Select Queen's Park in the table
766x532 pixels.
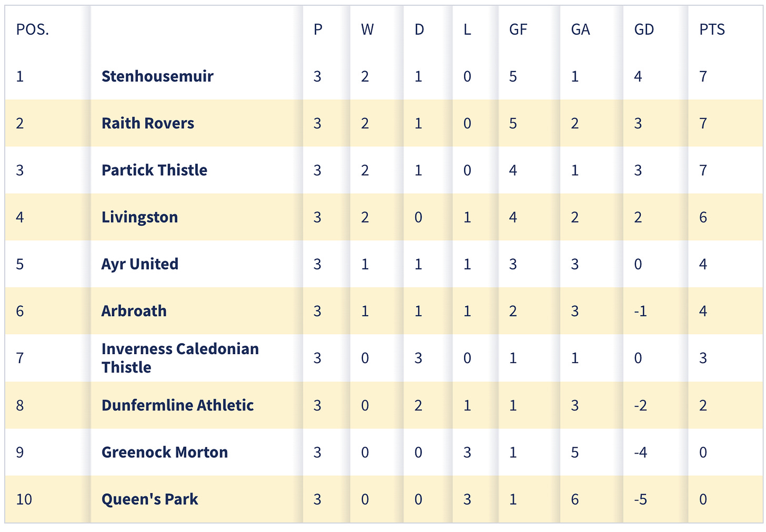click(x=150, y=499)
